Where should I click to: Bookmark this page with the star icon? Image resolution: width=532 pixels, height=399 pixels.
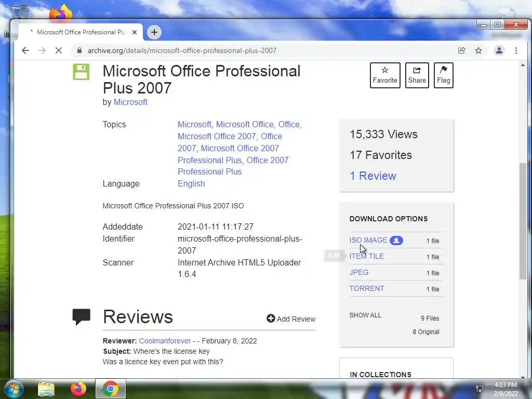[478, 50]
